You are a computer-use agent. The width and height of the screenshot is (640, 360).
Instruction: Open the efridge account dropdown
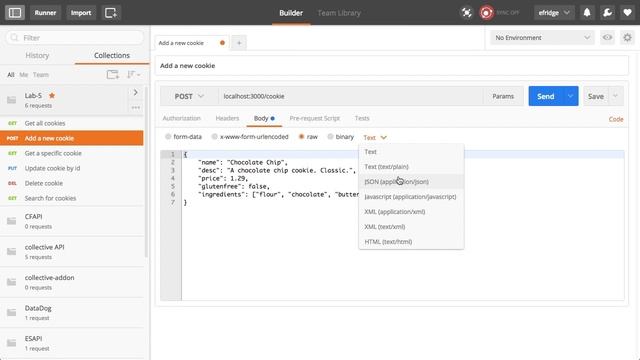click(x=554, y=13)
